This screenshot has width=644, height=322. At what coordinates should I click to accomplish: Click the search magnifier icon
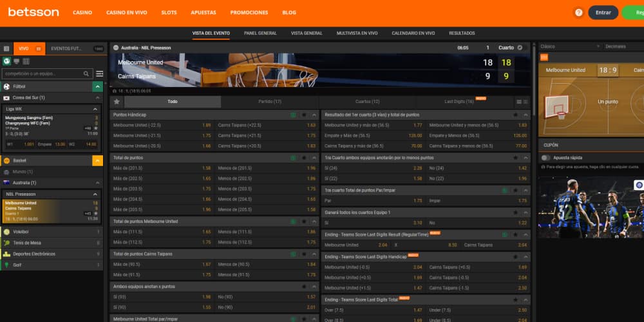tap(87, 74)
